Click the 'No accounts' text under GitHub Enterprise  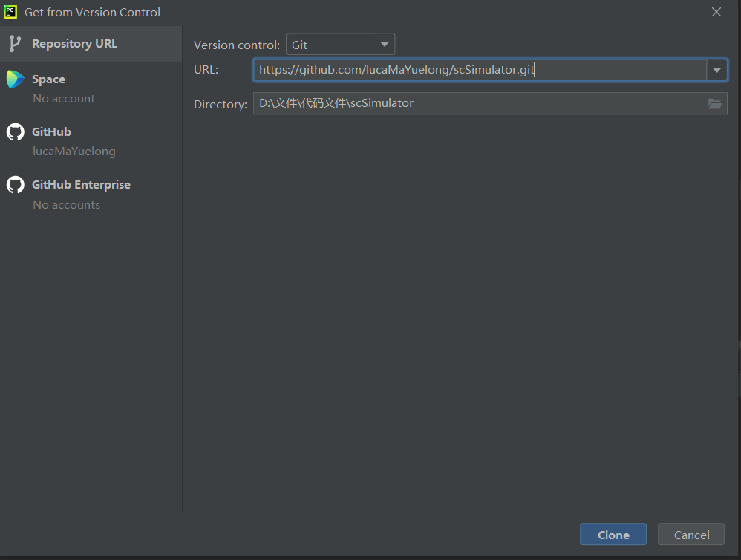tap(66, 205)
